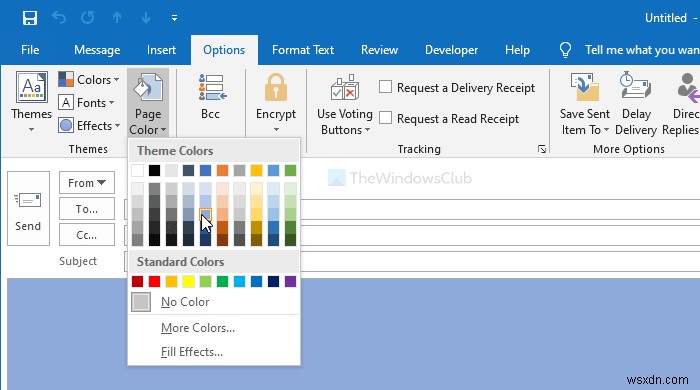
Task: Open Use Voting Buttons menu
Action: [345, 105]
